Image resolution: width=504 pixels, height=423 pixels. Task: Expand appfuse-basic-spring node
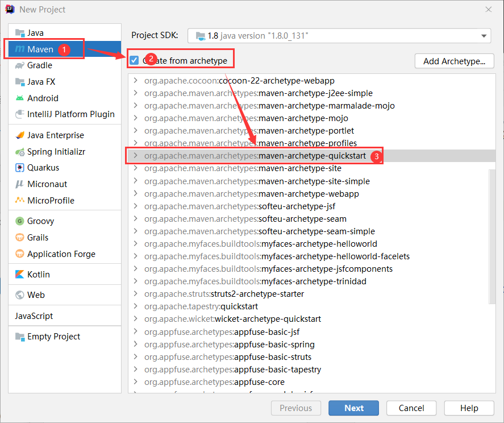136,344
